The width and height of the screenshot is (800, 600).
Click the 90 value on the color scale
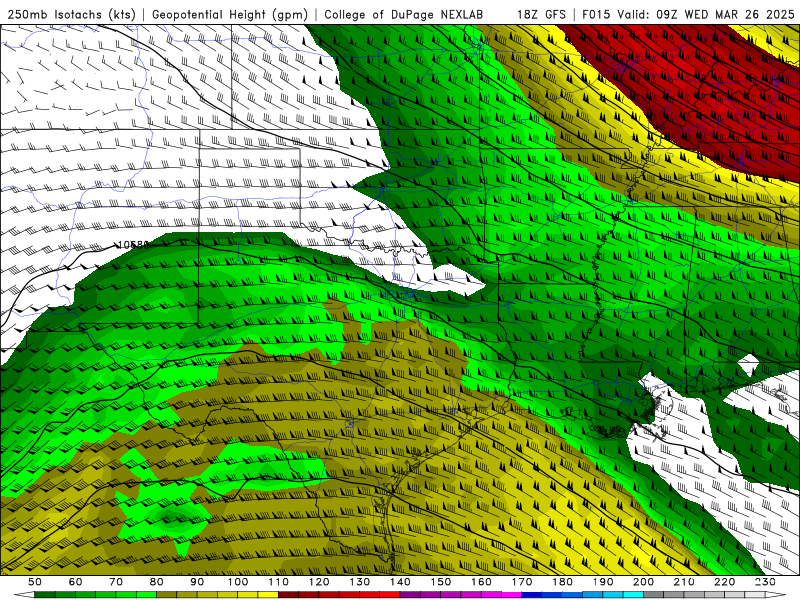(197, 582)
